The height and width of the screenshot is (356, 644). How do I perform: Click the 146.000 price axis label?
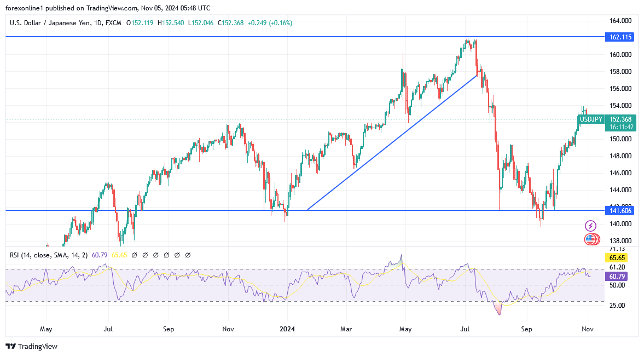[620, 173]
